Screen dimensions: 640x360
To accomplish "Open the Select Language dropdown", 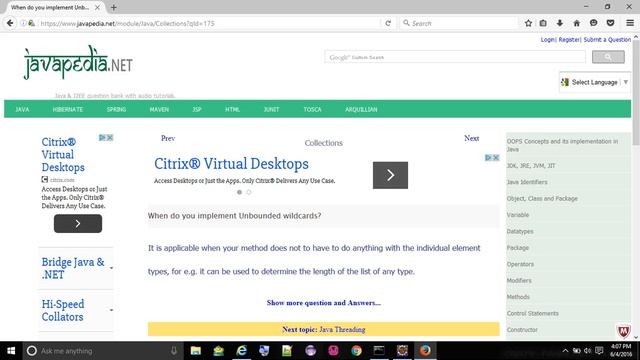I will pyautogui.click(x=595, y=82).
